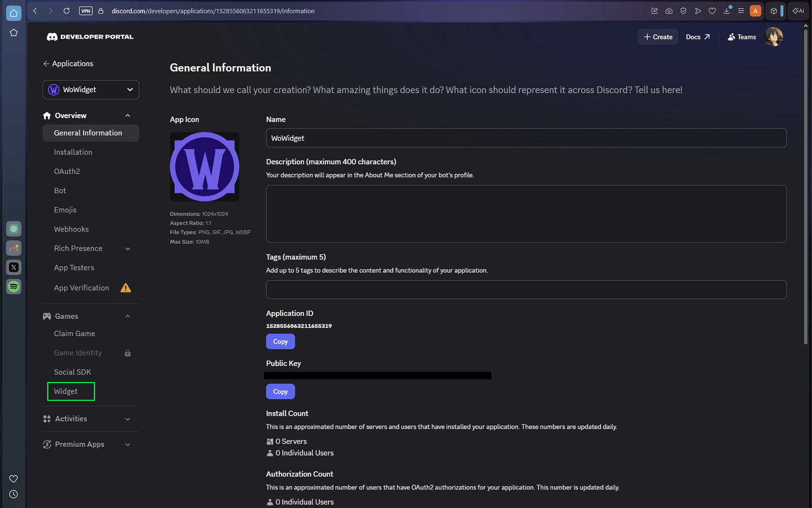Click the site padlock icon in the address bar
Image resolution: width=812 pixels, height=508 pixels.
(100, 11)
